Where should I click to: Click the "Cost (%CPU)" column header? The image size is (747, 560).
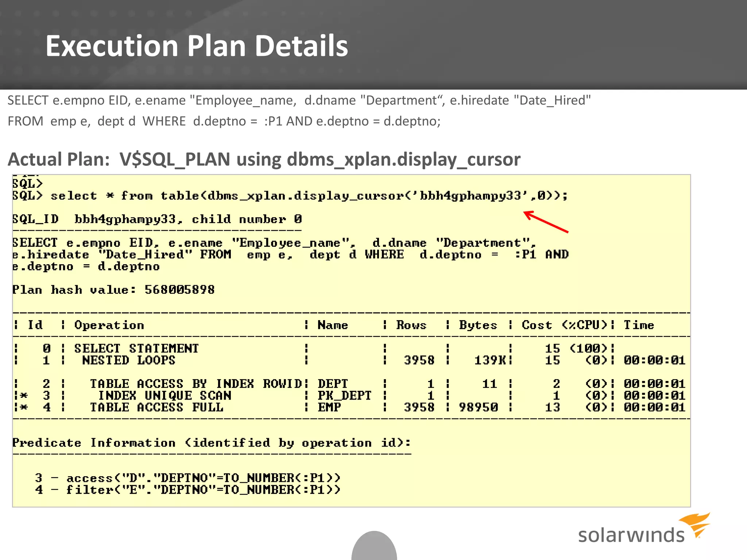pos(565,325)
